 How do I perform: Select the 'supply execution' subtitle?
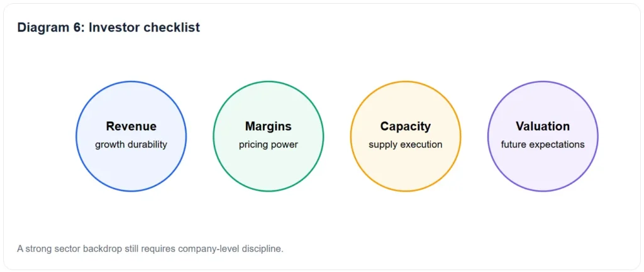pos(406,145)
